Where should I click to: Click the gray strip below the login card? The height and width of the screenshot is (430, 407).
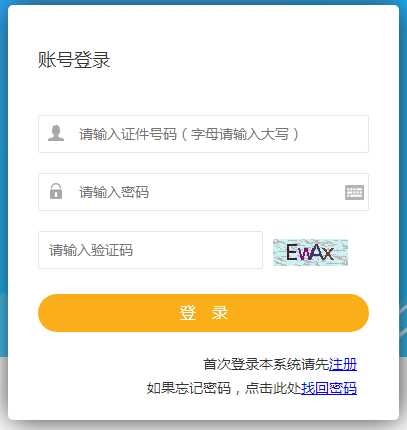(x=203, y=425)
